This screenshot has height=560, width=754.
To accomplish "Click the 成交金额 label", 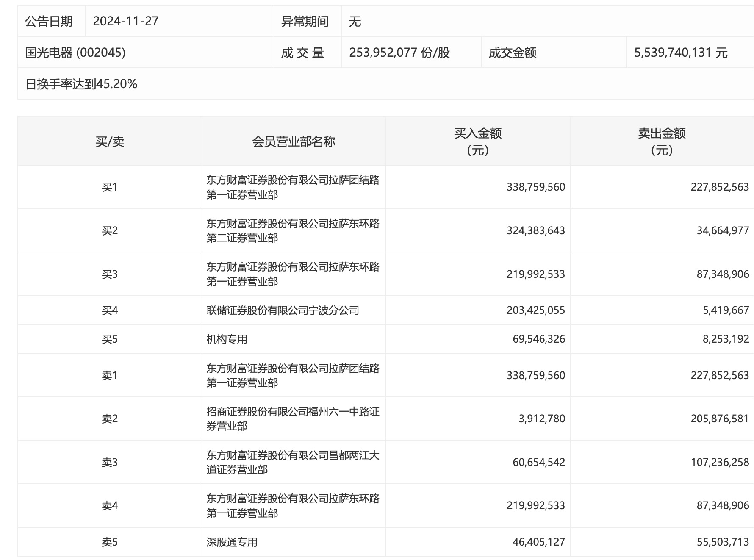I will coord(513,53).
